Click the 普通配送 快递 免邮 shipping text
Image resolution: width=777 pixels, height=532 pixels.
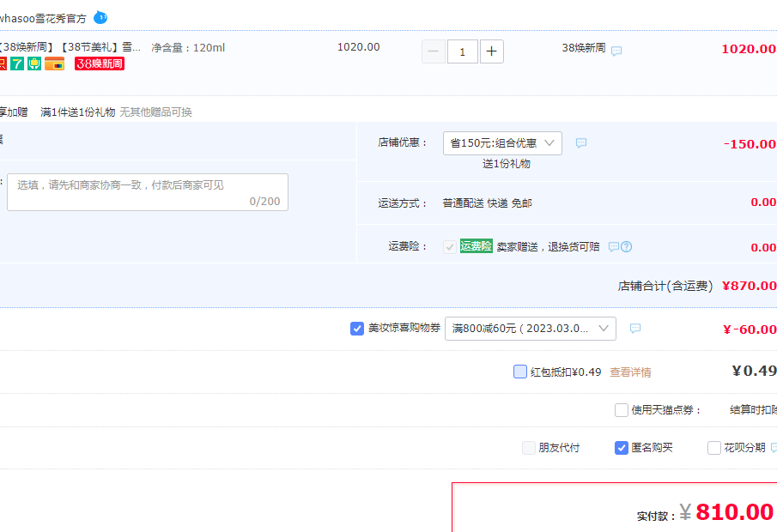coord(487,203)
